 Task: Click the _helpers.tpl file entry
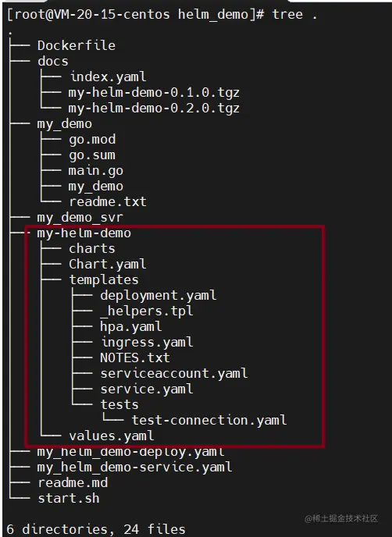click(x=147, y=311)
